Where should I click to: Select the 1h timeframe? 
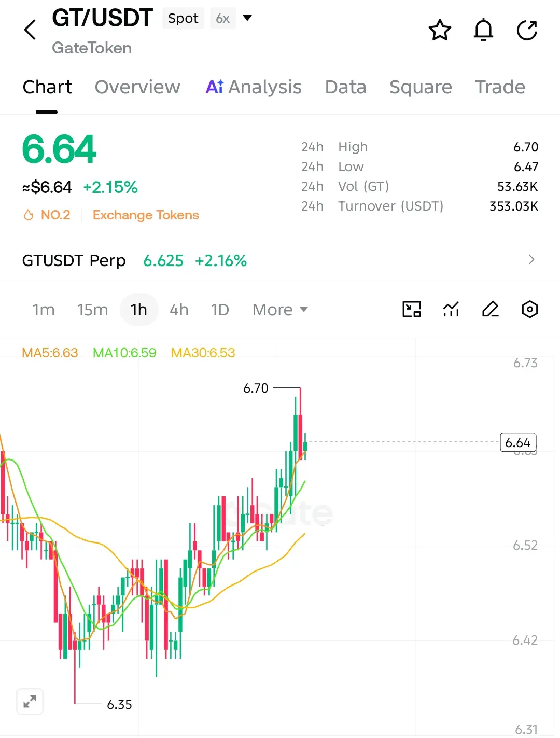(x=139, y=310)
